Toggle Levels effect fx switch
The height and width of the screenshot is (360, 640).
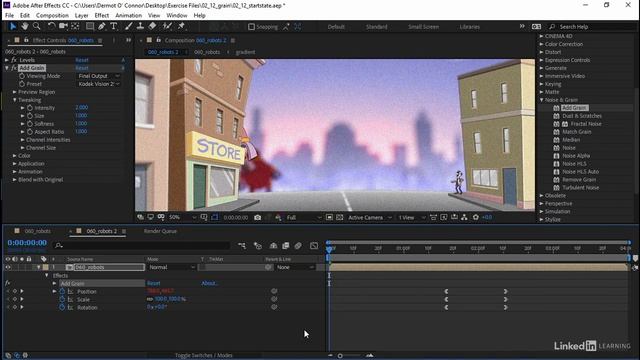pos(14,60)
